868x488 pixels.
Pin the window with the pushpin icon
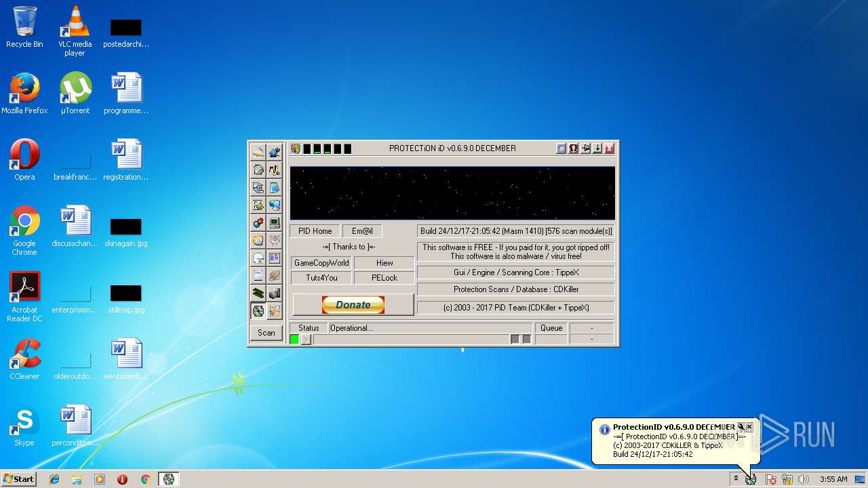[585, 148]
